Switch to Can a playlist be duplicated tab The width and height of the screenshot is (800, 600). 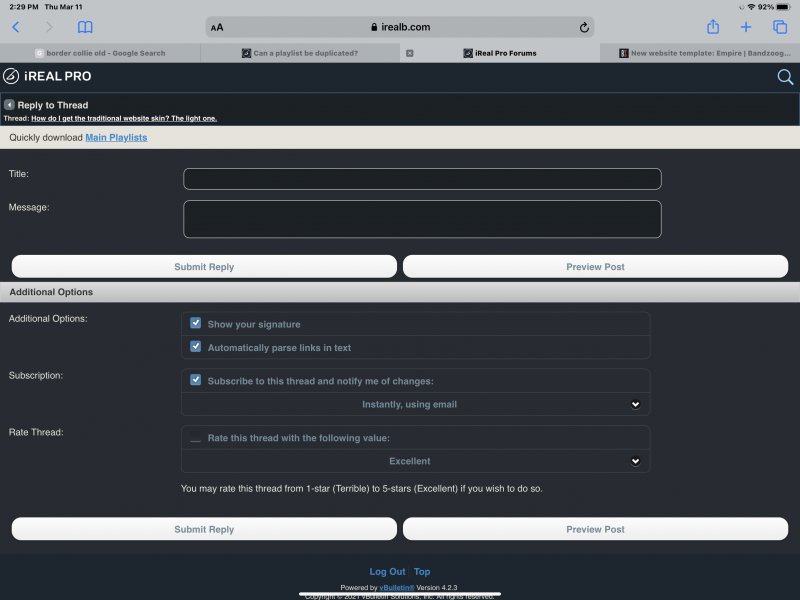300,53
